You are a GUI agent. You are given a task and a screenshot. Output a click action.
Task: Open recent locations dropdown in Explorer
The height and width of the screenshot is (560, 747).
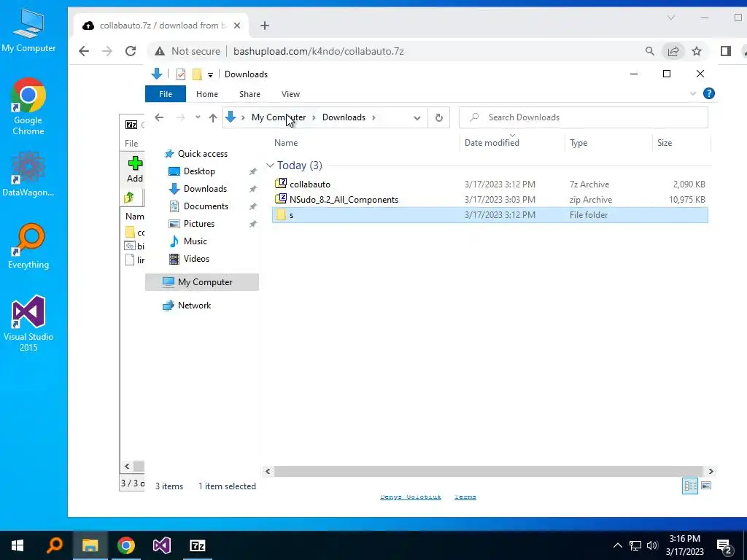click(x=198, y=117)
